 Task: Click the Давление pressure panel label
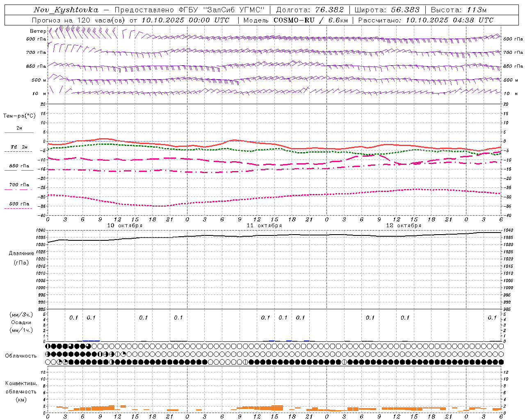click(x=21, y=253)
